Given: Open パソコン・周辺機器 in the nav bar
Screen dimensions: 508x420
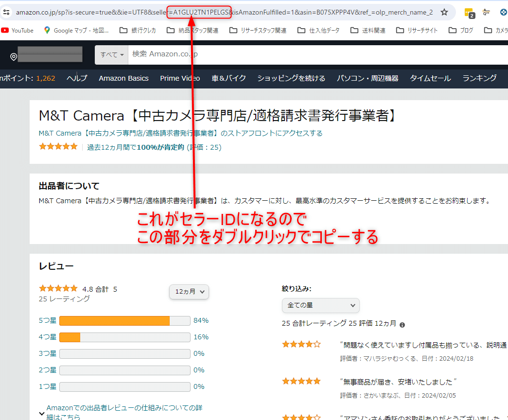Looking at the screenshot, I should pos(368,78).
